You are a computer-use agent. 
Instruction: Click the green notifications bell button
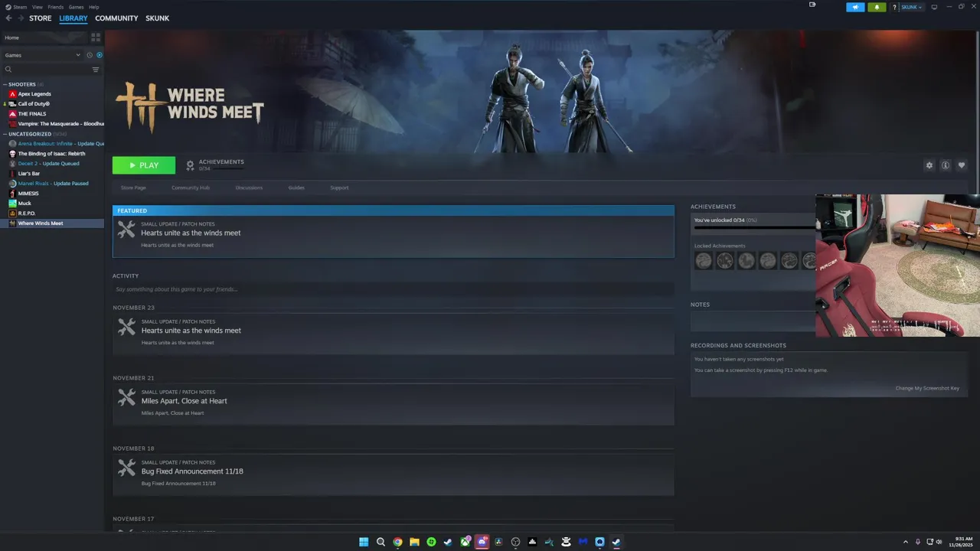[x=877, y=7]
